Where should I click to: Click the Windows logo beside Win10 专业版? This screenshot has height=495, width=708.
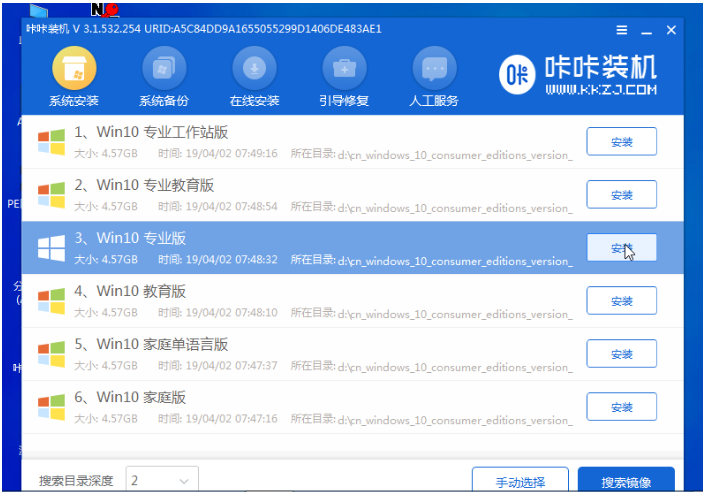pyautogui.click(x=50, y=247)
